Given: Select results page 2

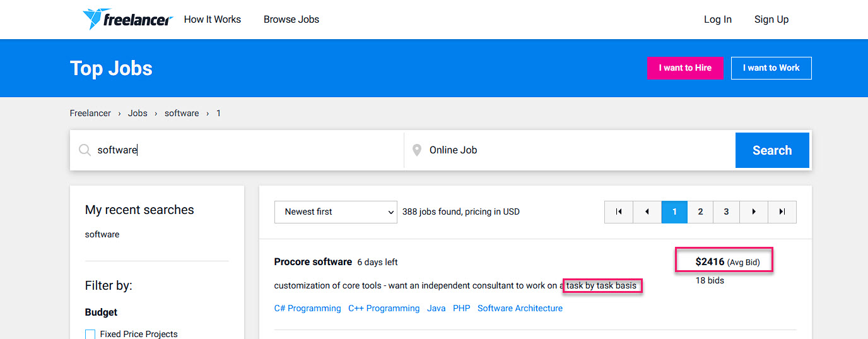Looking at the screenshot, I should click(700, 212).
